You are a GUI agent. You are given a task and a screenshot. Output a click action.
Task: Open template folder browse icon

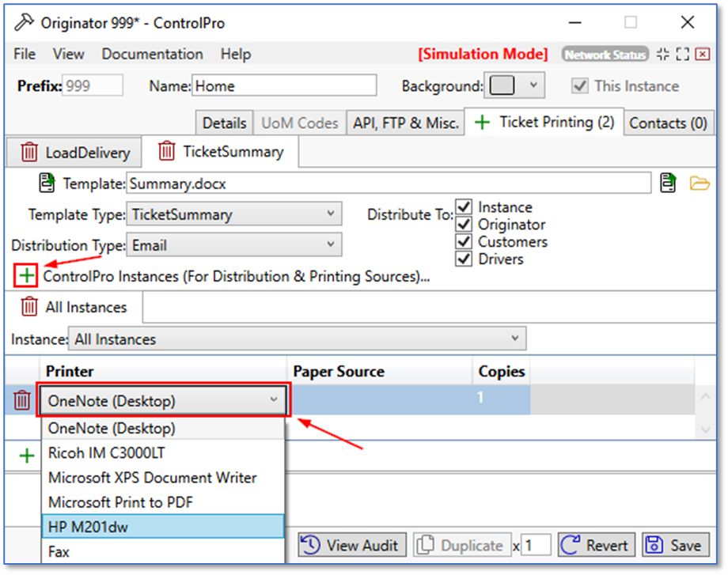coord(699,184)
